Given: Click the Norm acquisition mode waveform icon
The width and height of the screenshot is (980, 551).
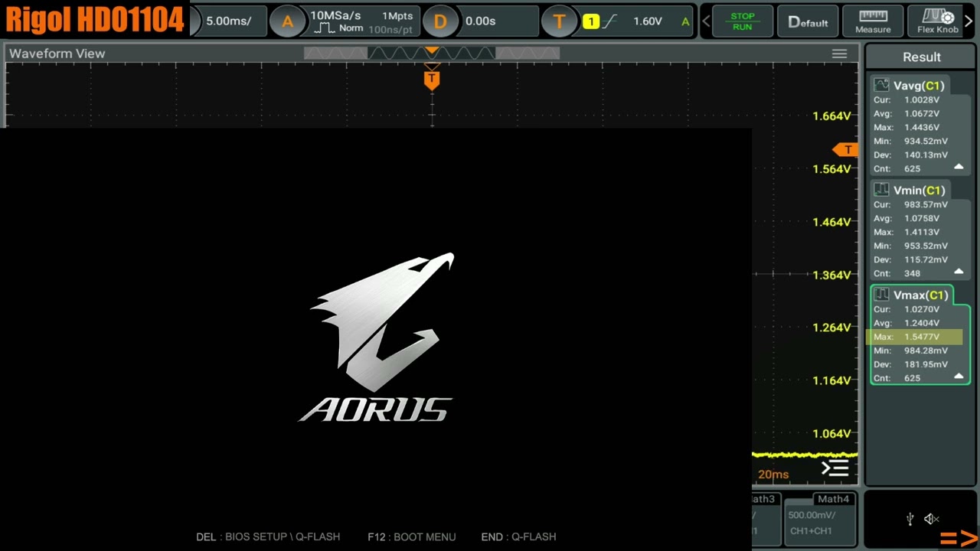Looking at the screenshot, I should 326,28.
